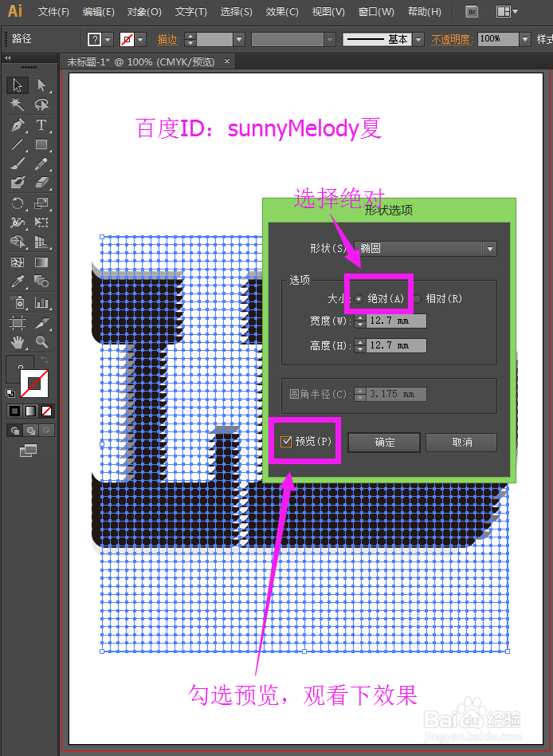Select the Line Segment tool

pos(18,144)
